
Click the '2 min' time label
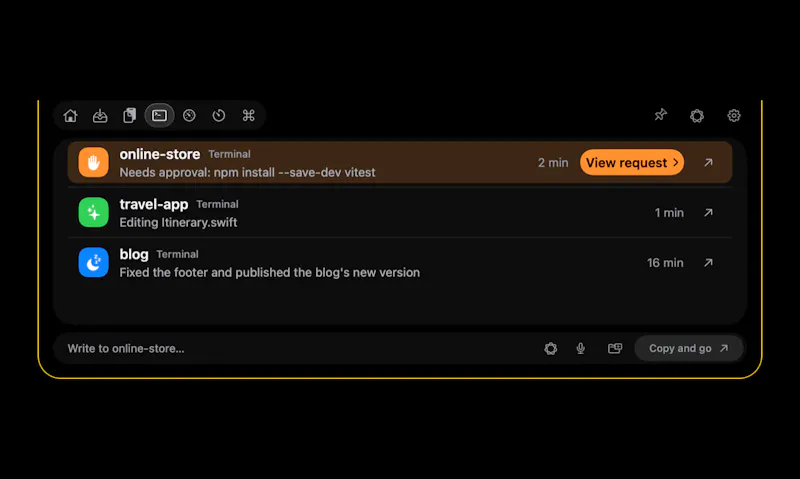click(553, 163)
